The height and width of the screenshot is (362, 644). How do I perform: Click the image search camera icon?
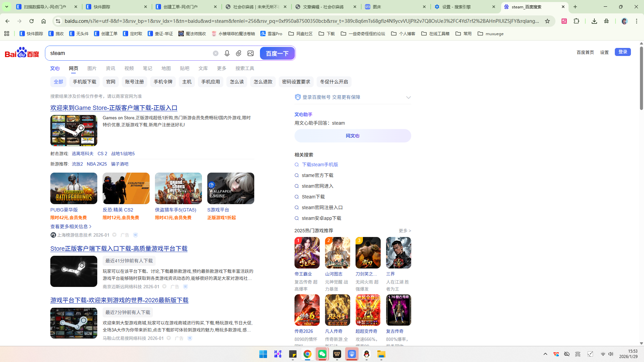coord(251,53)
